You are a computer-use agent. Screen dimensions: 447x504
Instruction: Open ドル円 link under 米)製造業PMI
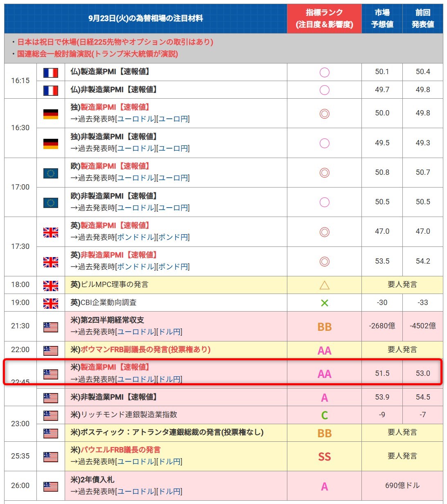(170, 380)
